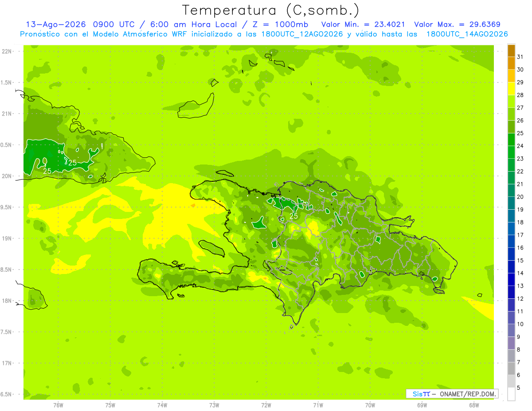This screenshot has height=411, width=532.
Task: Click the "18N" latitude label
Action: click(7, 301)
